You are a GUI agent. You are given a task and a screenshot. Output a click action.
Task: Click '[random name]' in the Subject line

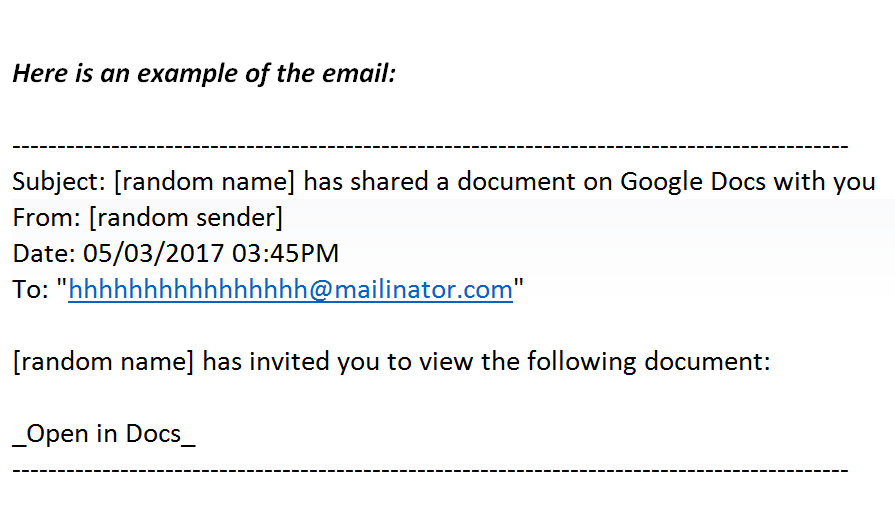pyautogui.click(x=204, y=182)
